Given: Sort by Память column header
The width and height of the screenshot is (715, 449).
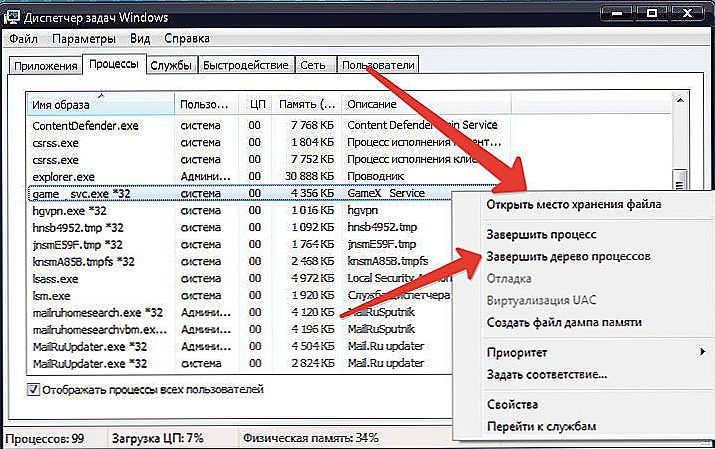Looking at the screenshot, I should pos(307,104).
